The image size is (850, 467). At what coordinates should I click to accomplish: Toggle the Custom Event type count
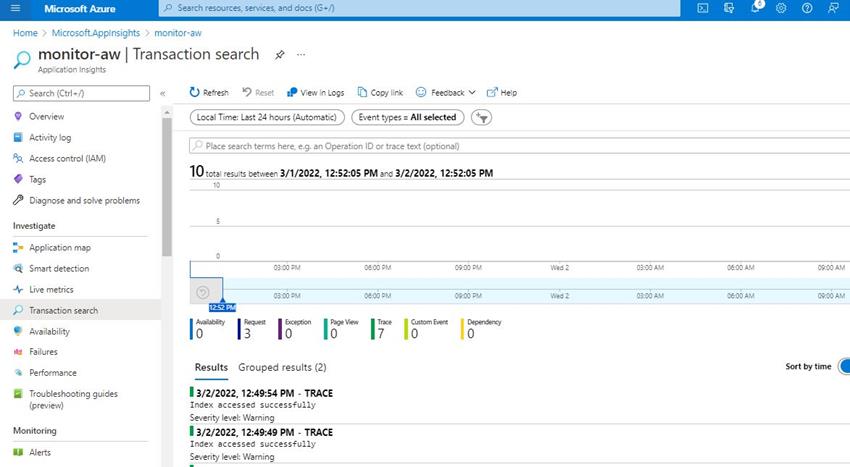point(427,329)
